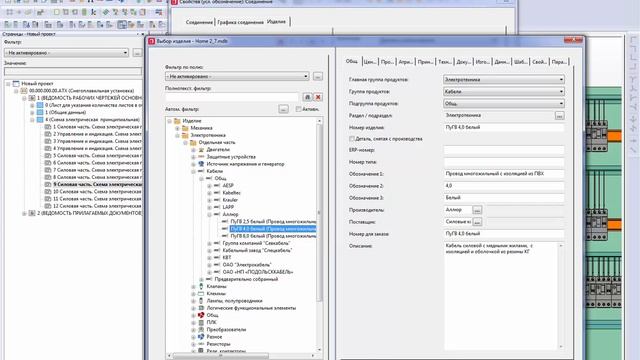
Task: Click the Изделие root folder icon
Action: tap(177, 121)
